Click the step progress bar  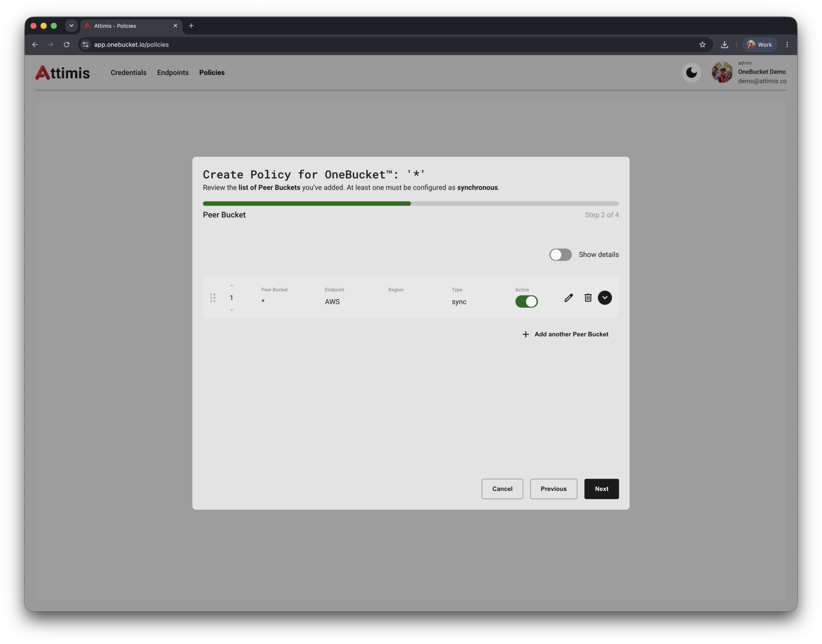(410, 204)
